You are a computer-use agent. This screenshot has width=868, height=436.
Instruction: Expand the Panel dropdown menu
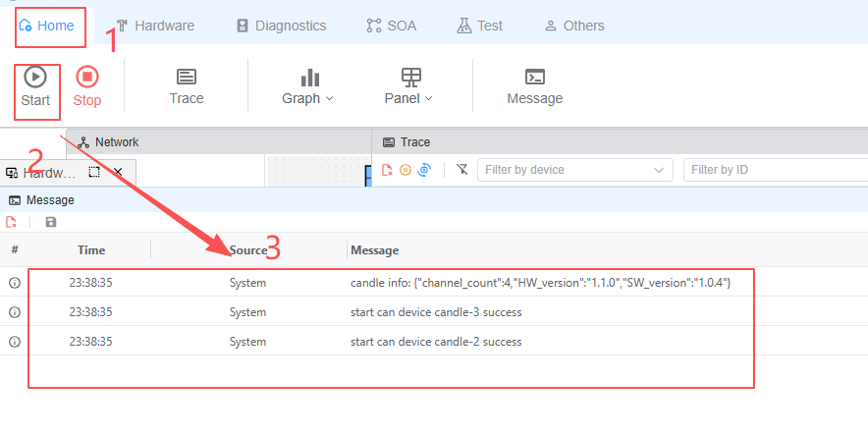pyautogui.click(x=408, y=86)
